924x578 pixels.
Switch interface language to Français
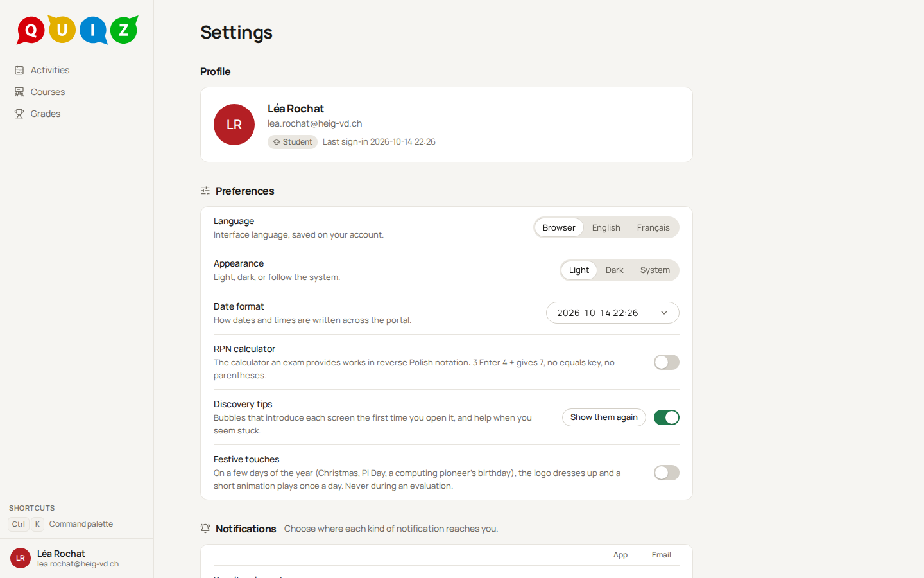coord(653,227)
